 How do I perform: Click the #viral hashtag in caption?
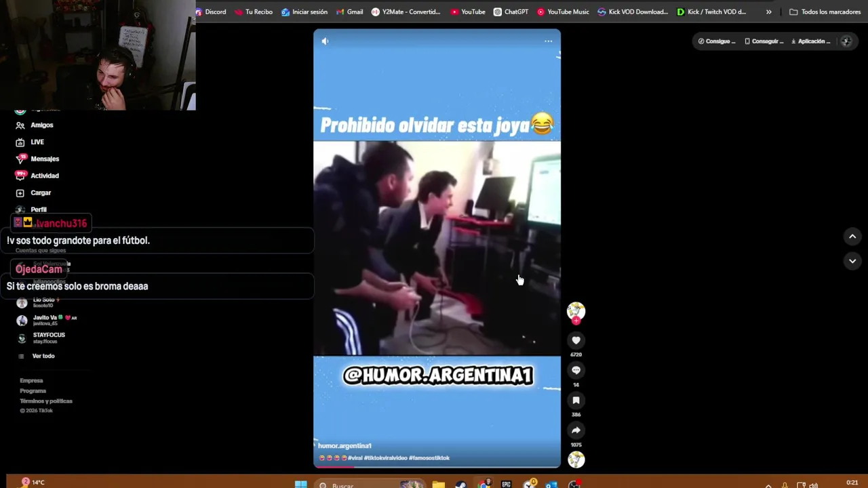coord(356,458)
